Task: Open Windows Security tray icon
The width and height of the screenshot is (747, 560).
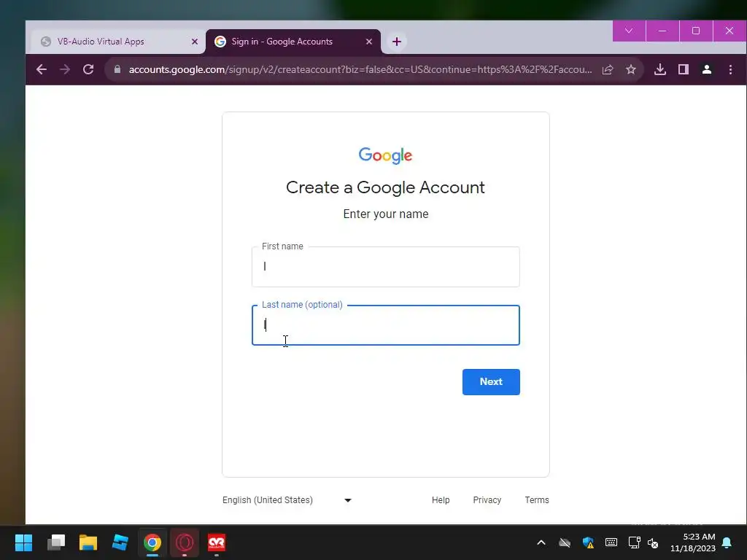Action: coord(588,542)
